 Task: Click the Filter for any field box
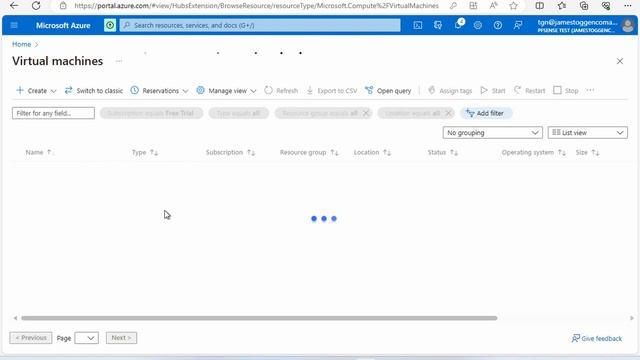[53, 113]
